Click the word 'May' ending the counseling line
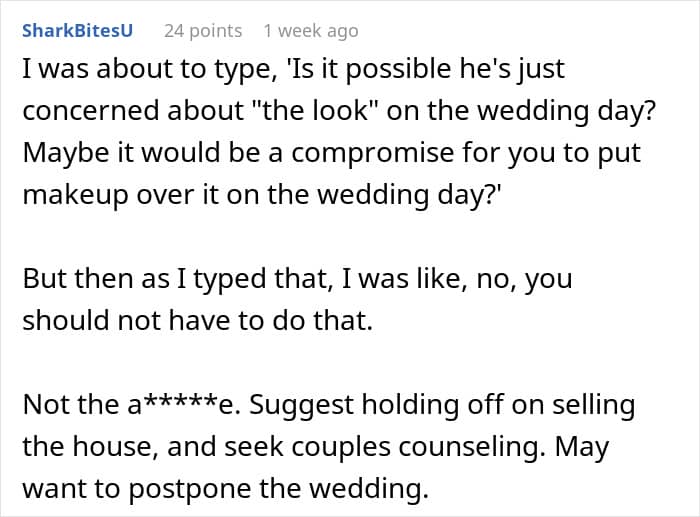Viewport: 700px width, 517px height. click(582, 446)
